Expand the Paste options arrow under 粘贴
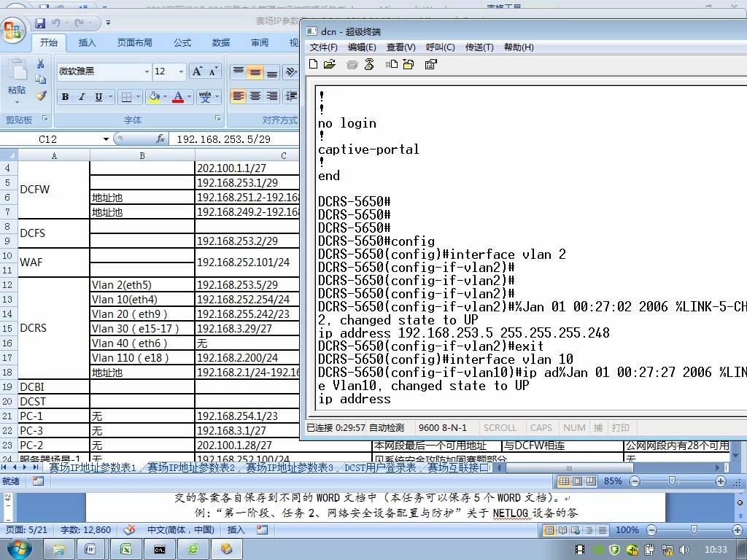This screenshot has width=747, height=560. tap(17, 102)
